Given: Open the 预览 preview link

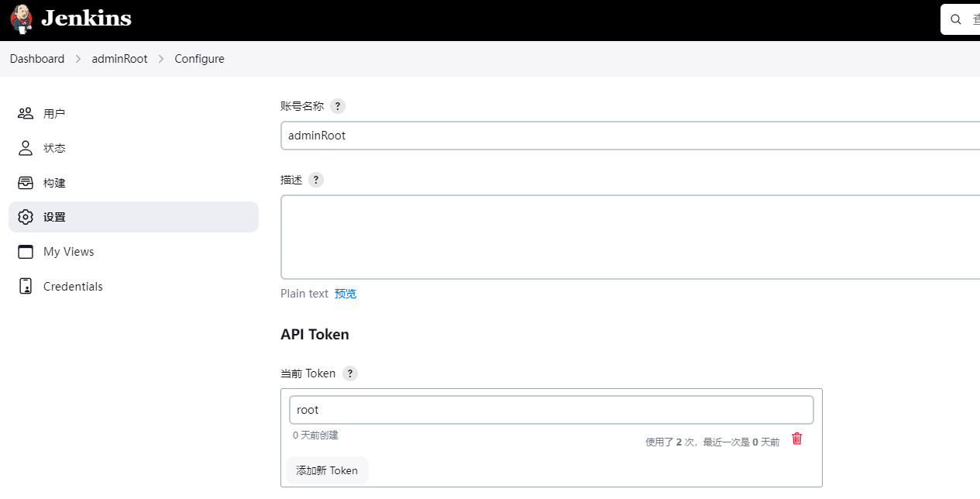Looking at the screenshot, I should tap(346, 293).
